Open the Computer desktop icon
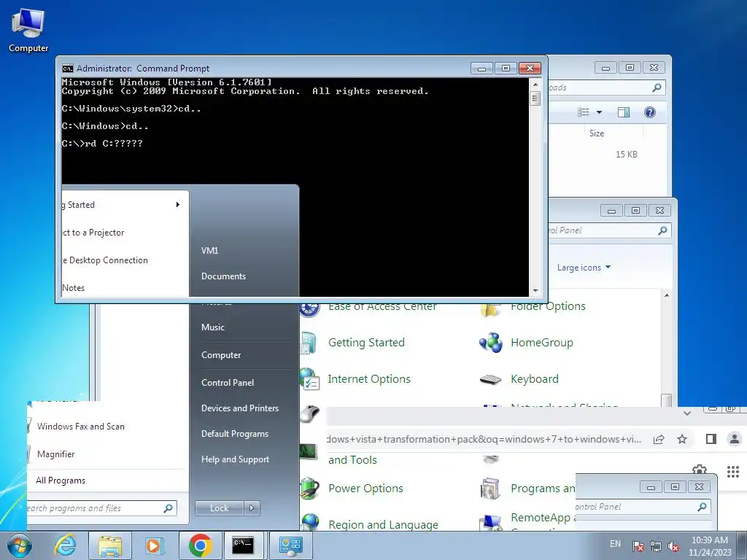 coord(28,30)
